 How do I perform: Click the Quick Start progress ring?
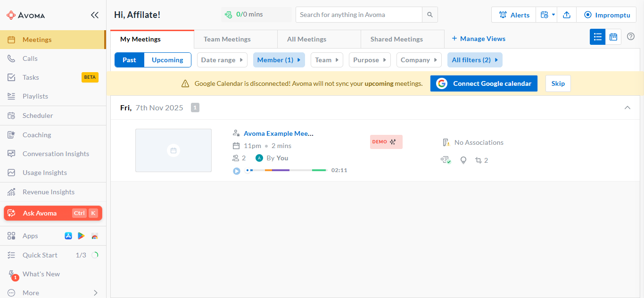click(95, 255)
